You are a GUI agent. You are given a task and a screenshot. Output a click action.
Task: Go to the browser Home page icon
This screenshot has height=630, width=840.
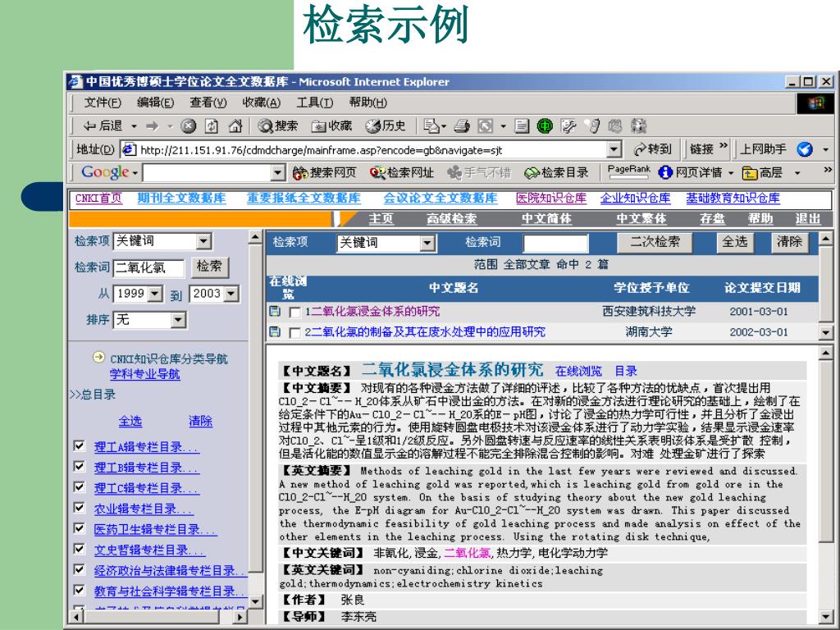click(x=235, y=126)
